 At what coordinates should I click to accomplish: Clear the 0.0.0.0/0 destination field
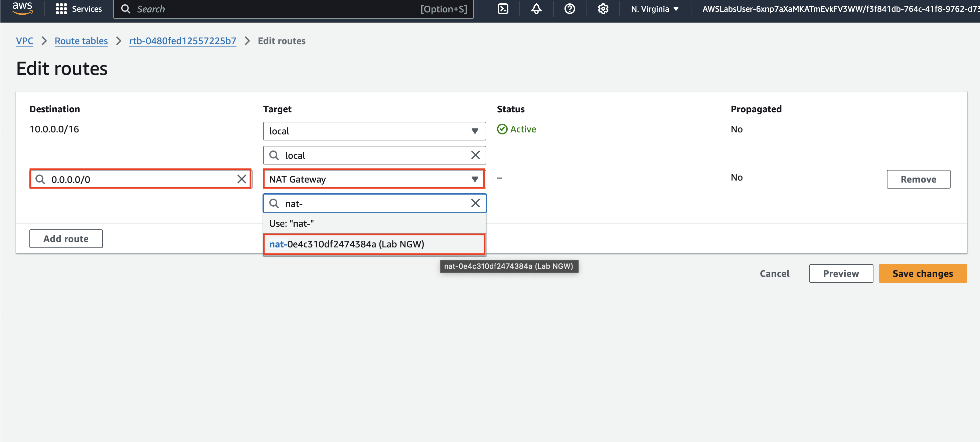[241, 179]
